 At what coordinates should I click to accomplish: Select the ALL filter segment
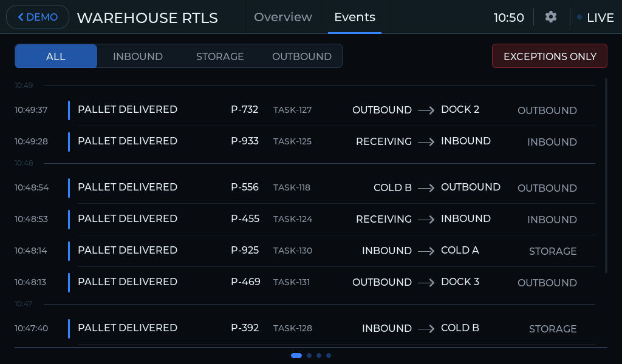[x=56, y=56]
